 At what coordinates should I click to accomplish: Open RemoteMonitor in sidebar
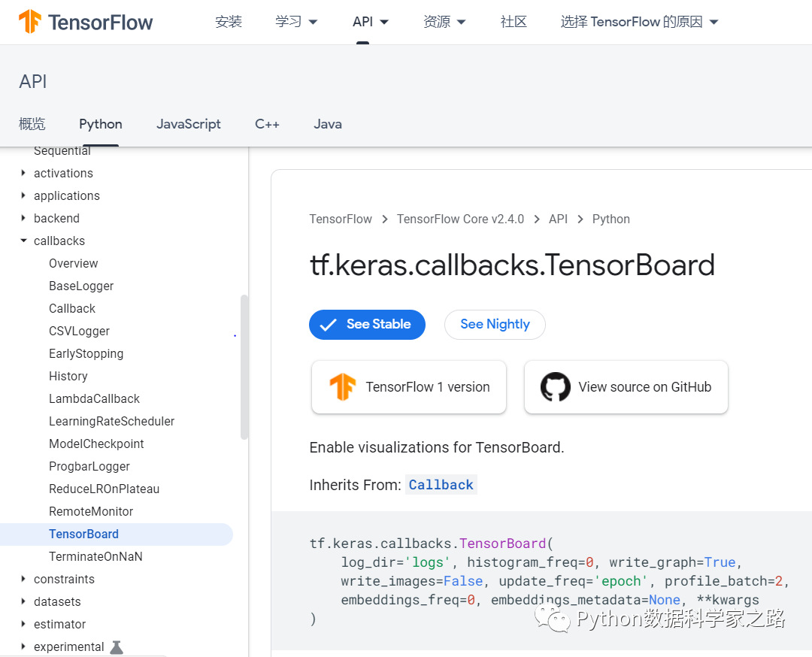pyautogui.click(x=91, y=511)
